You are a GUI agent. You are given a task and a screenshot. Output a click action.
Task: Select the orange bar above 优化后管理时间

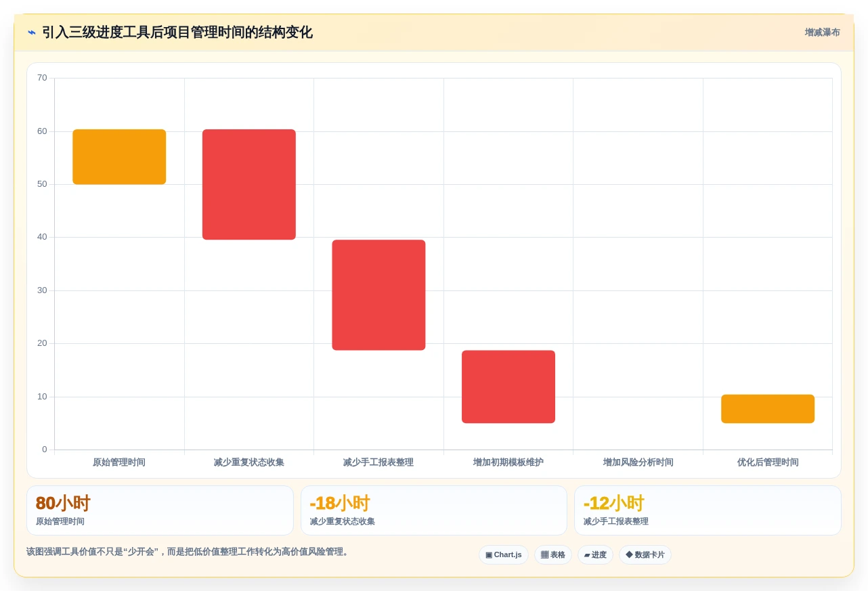click(768, 409)
